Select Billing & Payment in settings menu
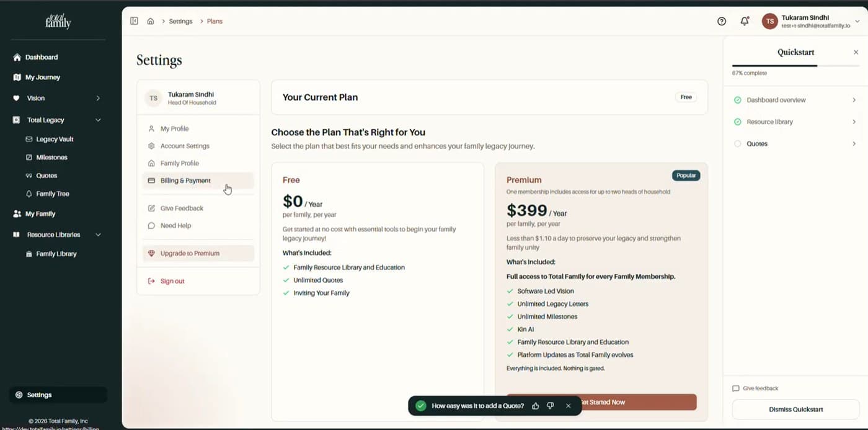The height and width of the screenshot is (430, 868). [198, 181]
